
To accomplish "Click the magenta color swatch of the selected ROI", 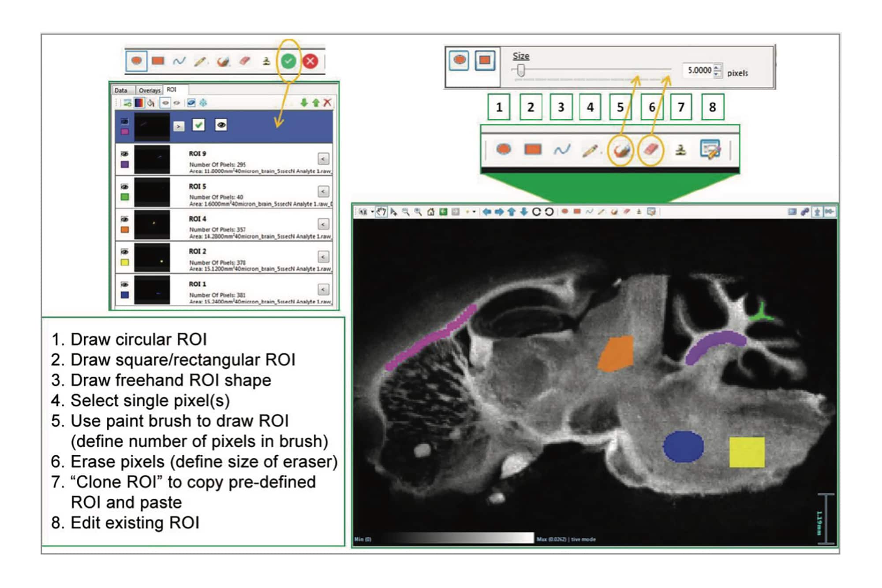I will point(125,132).
